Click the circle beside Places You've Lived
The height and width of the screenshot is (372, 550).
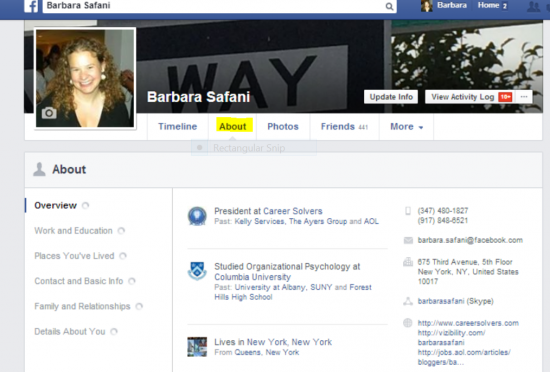tap(123, 256)
